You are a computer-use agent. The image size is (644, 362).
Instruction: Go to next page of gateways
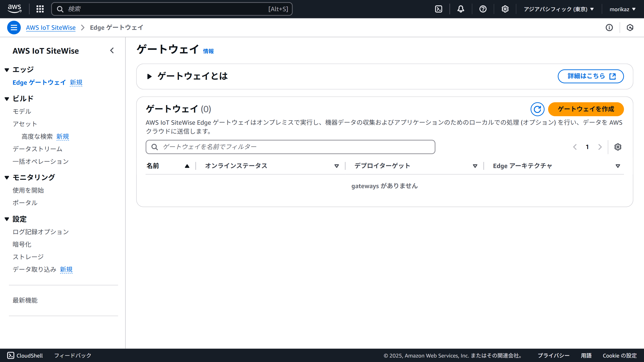[600, 147]
